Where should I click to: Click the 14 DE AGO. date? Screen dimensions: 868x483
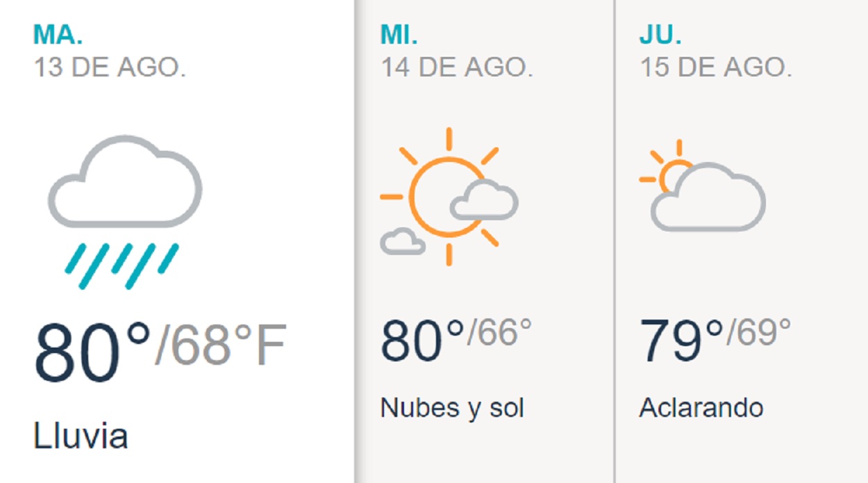[x=456, y=67]
